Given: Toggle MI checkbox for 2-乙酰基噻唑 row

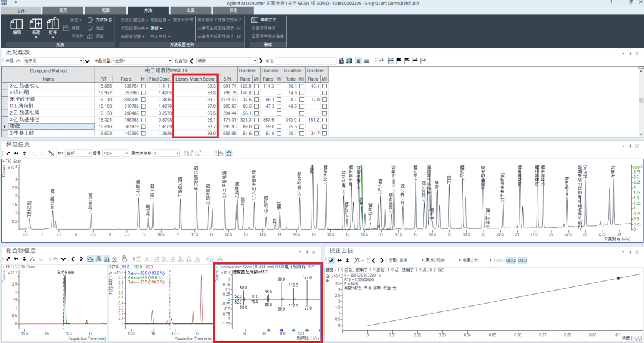Looking at the screenshot, I should pyautogui.click(x=143, y=120).
